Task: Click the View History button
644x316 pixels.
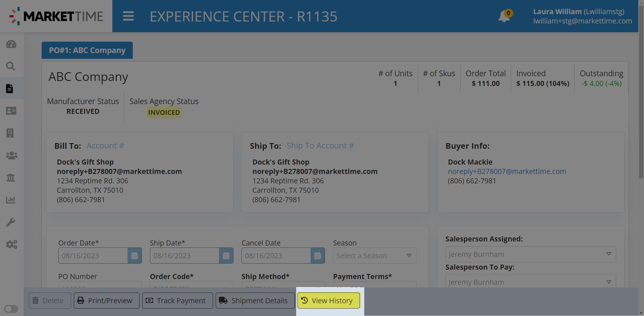Action: pyautogui.click(x=328, y=301)
